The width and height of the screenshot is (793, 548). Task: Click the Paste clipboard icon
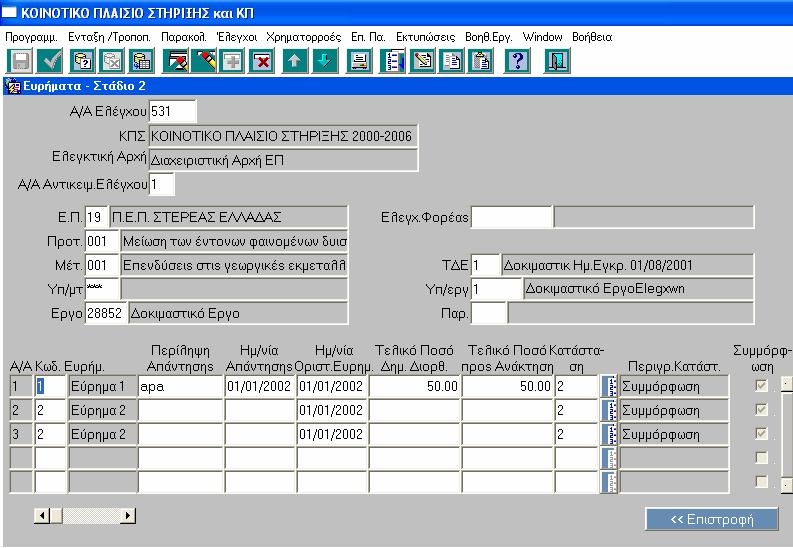(x=480, y=61)
